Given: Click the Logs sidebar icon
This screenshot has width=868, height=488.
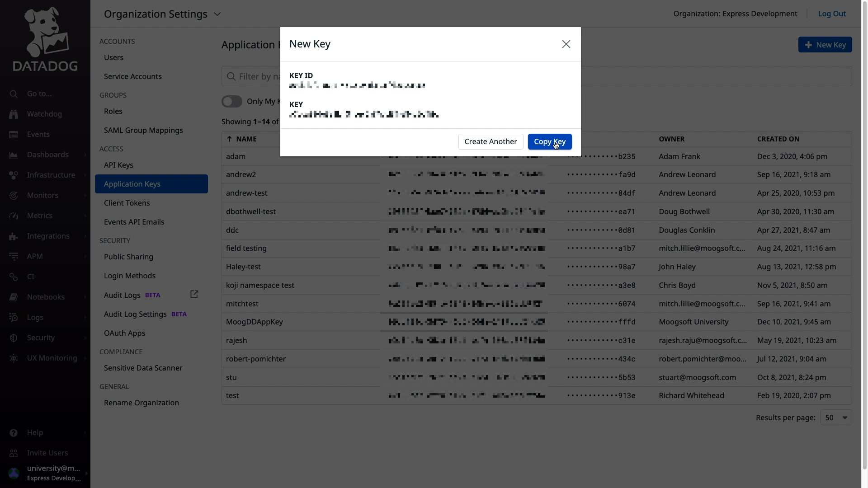Looking at the screenshot, I should pyautogui.click(x=14, y=318).
